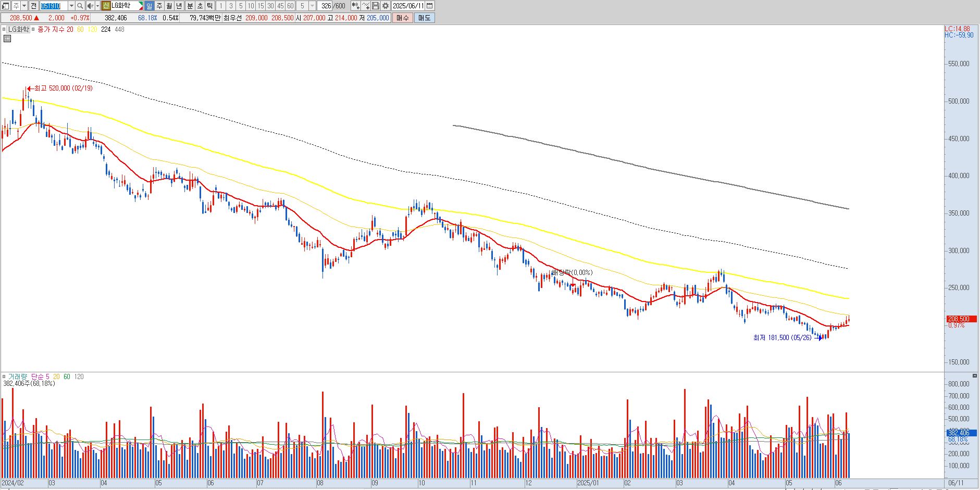The image size is (980, 490).
Task: Click the panel layout icon at far left
Action: point(6,6)
